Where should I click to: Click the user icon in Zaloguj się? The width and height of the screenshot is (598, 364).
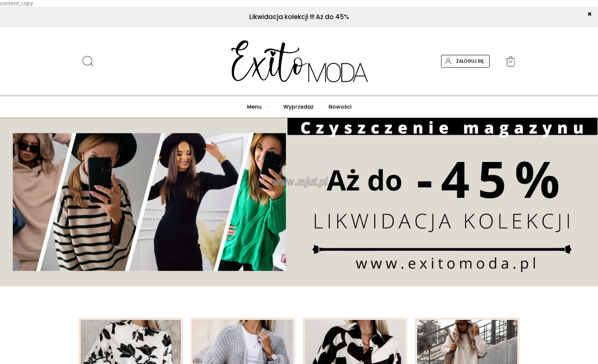click(x=448, y=61)
